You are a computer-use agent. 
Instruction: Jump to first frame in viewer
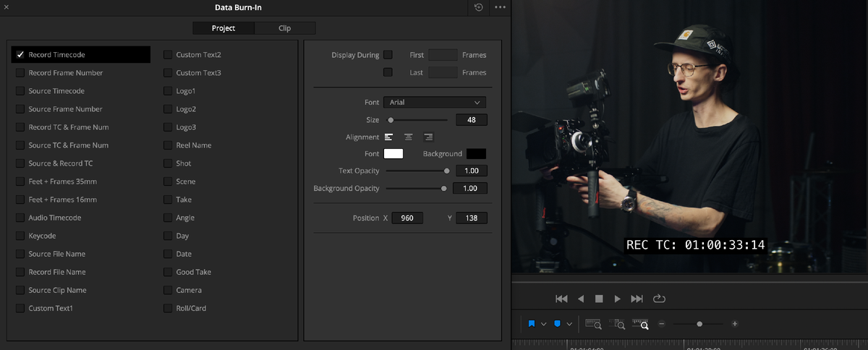(x=561, y=299)
